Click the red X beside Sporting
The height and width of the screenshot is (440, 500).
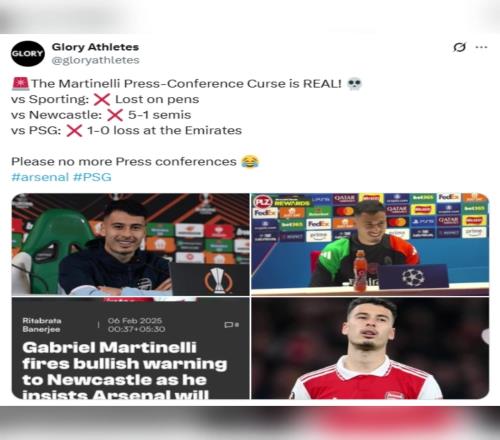[x=102, y=99]
